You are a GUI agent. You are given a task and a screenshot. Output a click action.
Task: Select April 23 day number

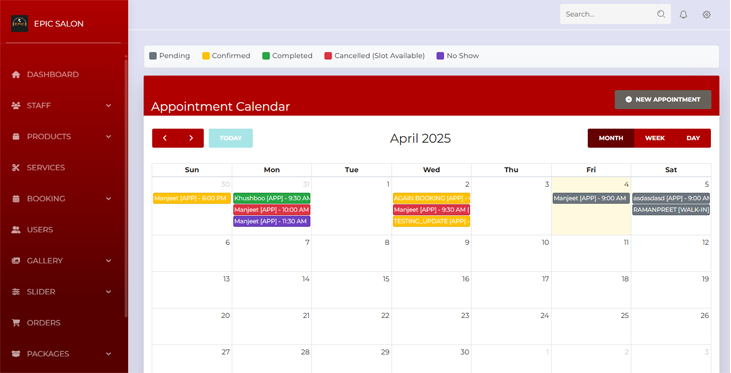coord(465,316)
